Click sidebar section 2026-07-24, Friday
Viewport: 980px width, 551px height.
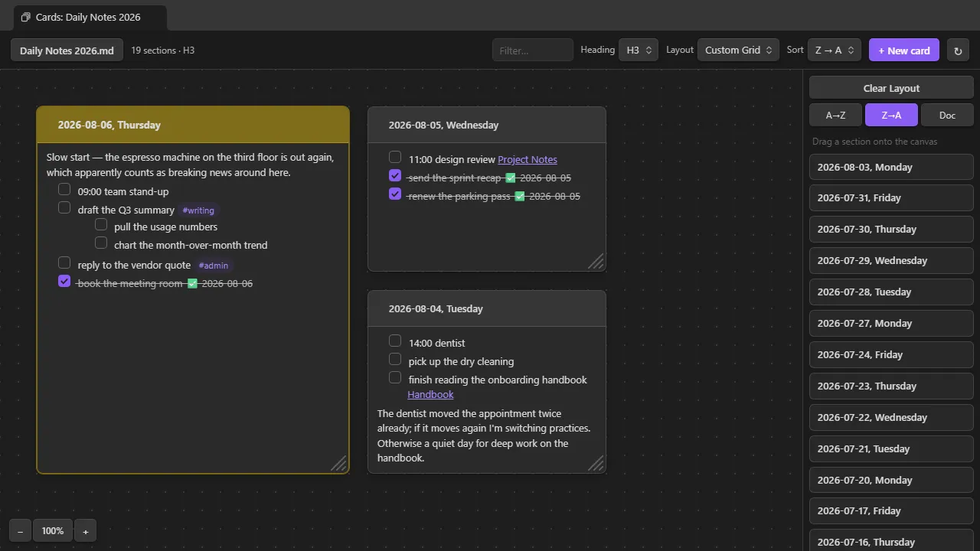coord(891,355)
